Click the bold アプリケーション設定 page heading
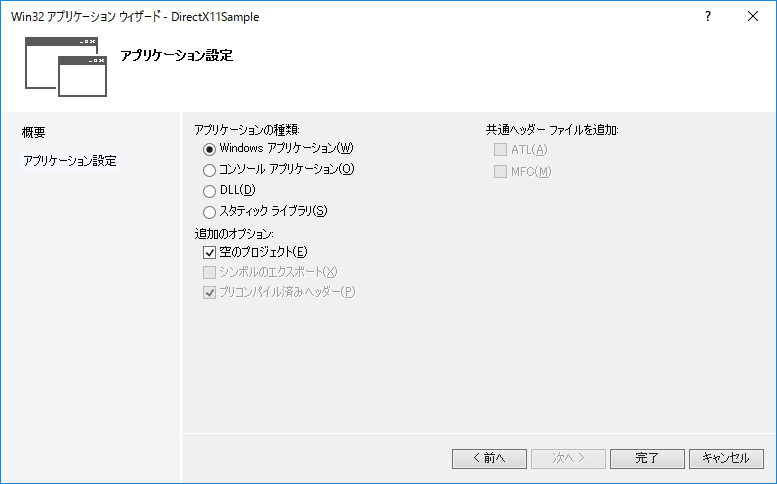The height and width of the screenshot is (484, 777). [176, 55]
